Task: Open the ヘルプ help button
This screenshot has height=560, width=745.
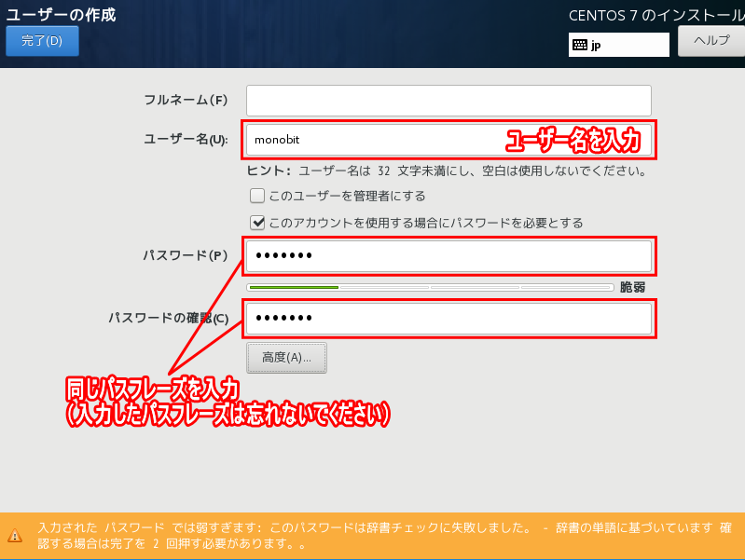Action: click(x=711, y=41)
